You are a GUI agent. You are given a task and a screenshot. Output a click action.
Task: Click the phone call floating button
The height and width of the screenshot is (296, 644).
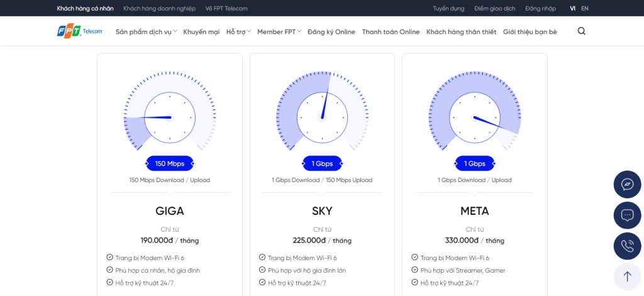(x=627, y=246)
